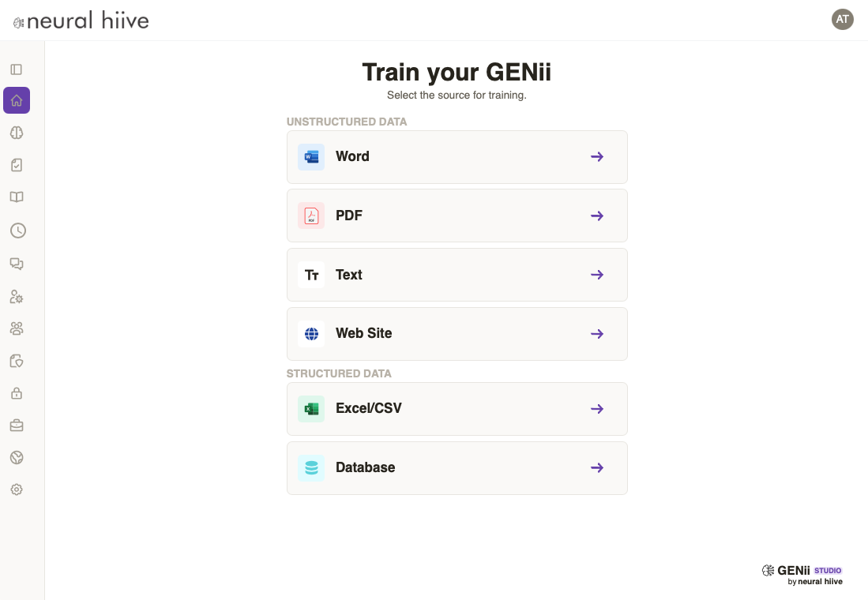Select Word as the training source
This screenshot has width=868, height=600.
(x=457, y=157)
